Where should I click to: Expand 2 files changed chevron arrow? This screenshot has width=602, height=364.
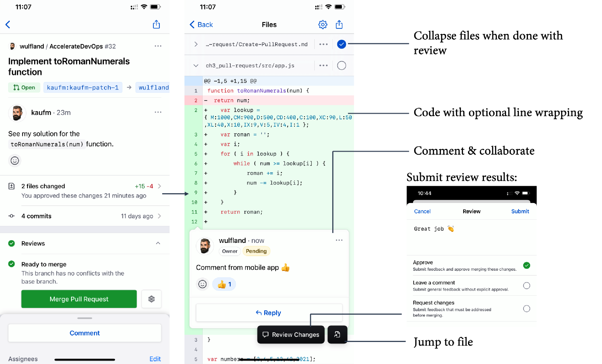point(159,186)
